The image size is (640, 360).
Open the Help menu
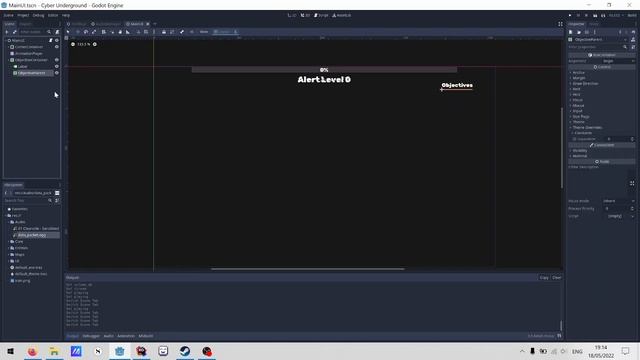[x=66, y=15]
